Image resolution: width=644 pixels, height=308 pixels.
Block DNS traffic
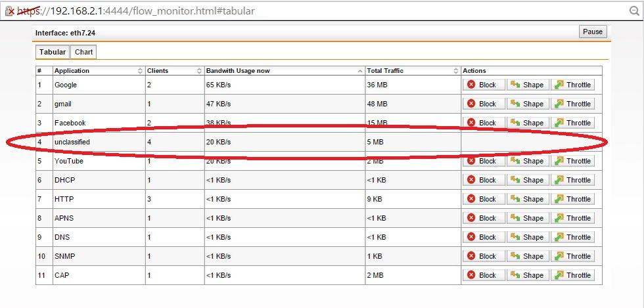[484, 237]
